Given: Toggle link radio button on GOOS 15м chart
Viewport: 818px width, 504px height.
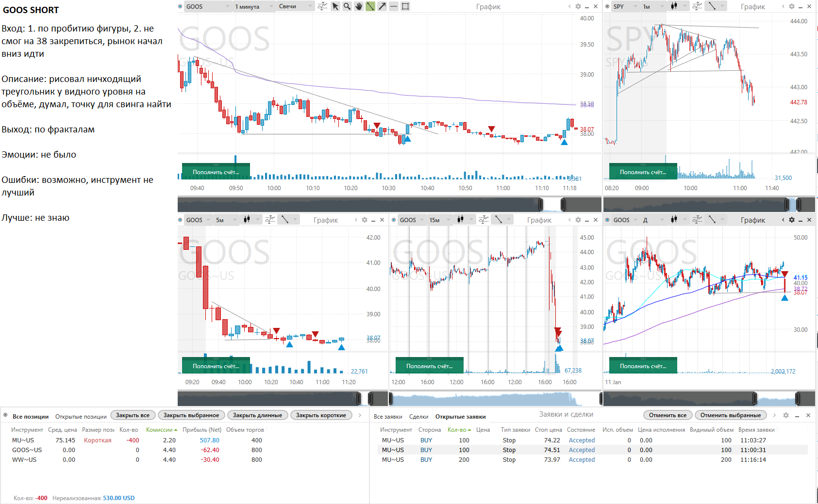Looking at the screenshot, I should pyautogui.click(x=394, y=220).
